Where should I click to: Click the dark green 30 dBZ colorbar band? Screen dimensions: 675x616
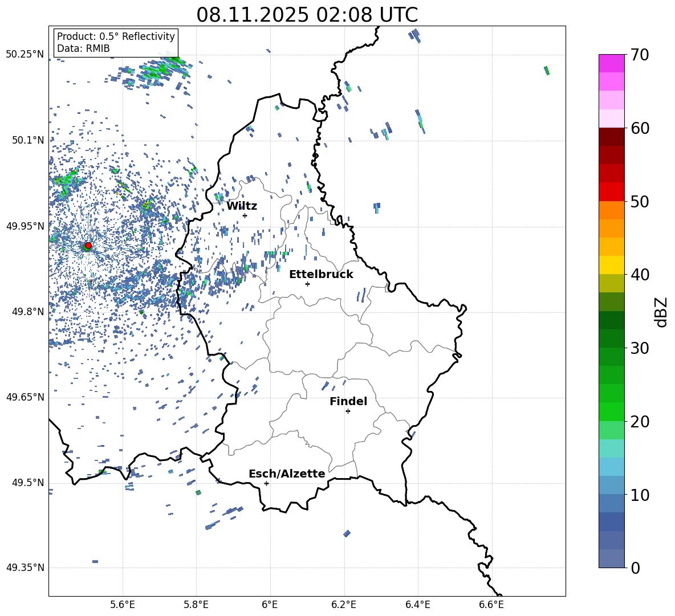pyautogui.click(x=611, y=338)
